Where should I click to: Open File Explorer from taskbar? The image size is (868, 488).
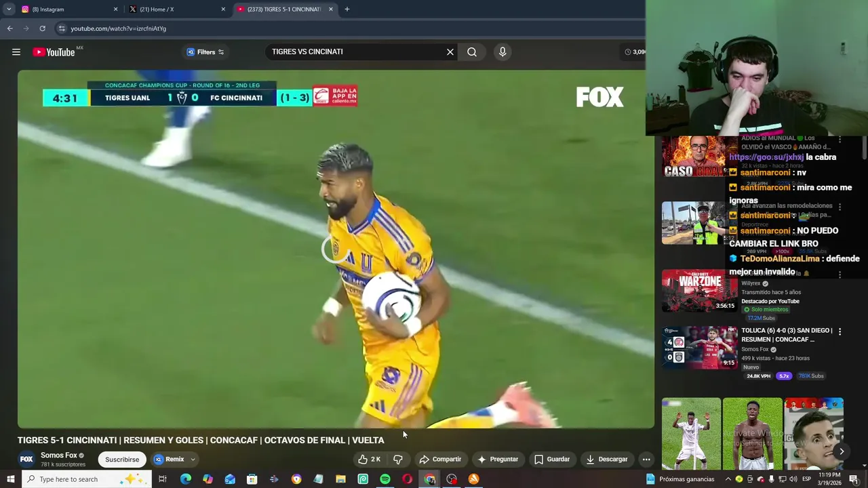(340, 479)
